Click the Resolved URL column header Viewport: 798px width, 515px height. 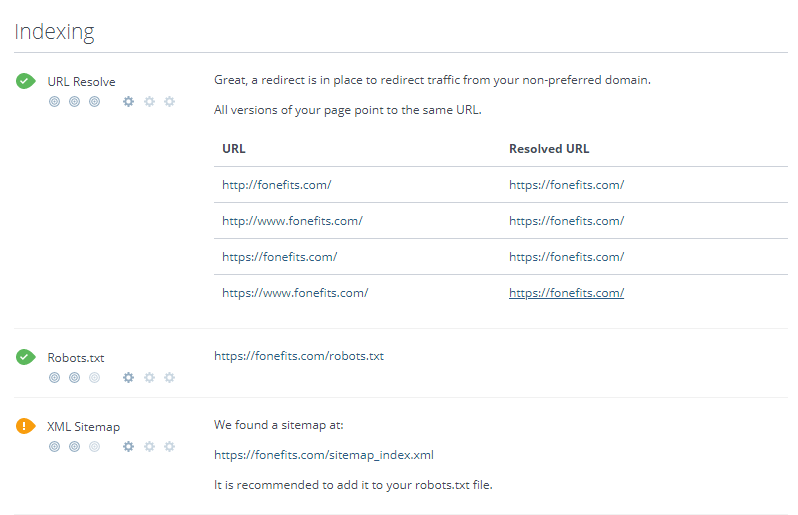click(549, 149)
